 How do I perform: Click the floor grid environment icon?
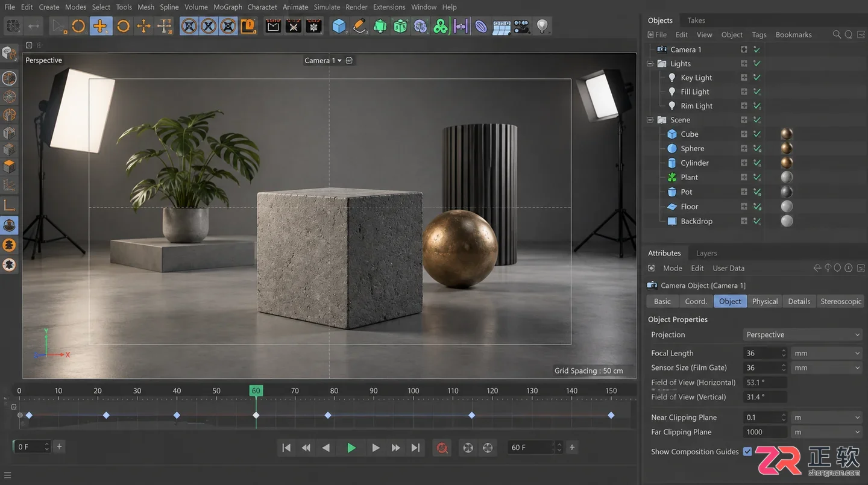point(502,26)
